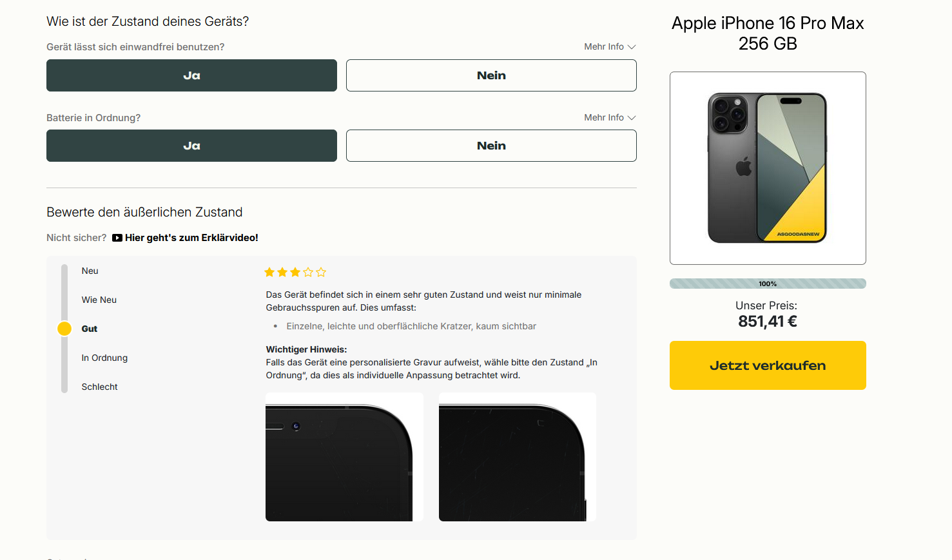View second scratch example photo
952x560 pixels.
click(517, 457)
